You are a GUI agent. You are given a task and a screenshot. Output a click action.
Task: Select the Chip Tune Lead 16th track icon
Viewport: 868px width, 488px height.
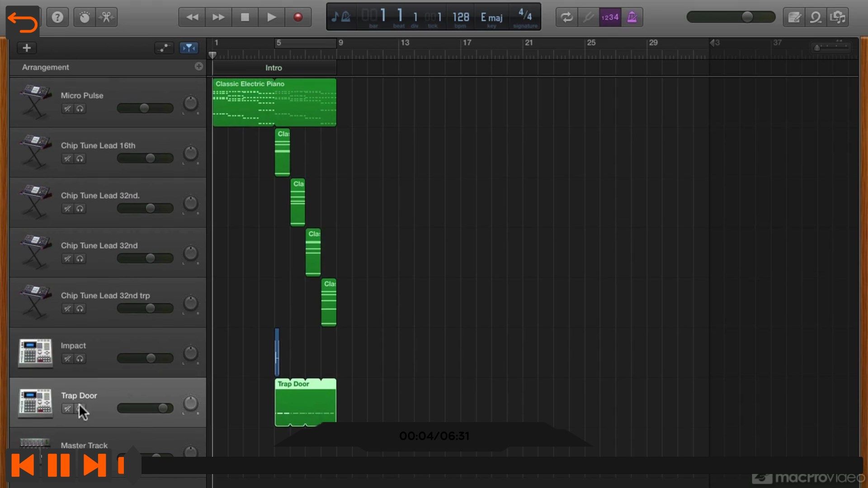tap(35, 152)
